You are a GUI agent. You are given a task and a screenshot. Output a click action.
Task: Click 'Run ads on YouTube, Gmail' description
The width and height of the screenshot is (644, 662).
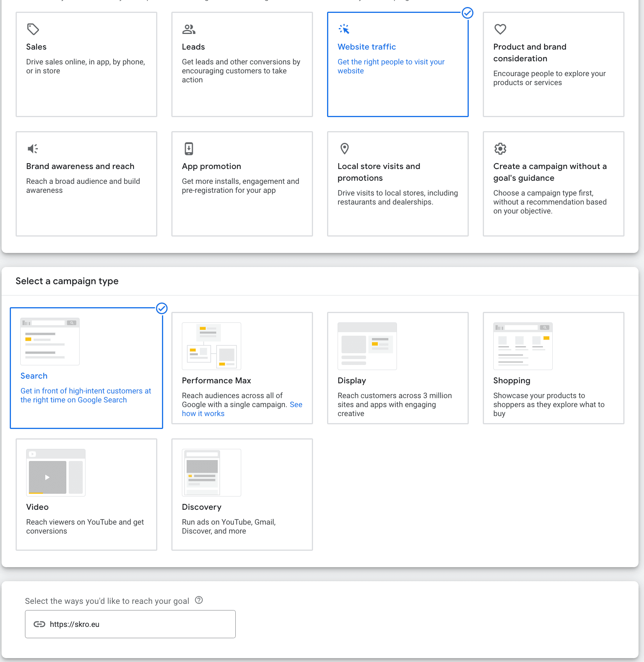pos(229,527)
